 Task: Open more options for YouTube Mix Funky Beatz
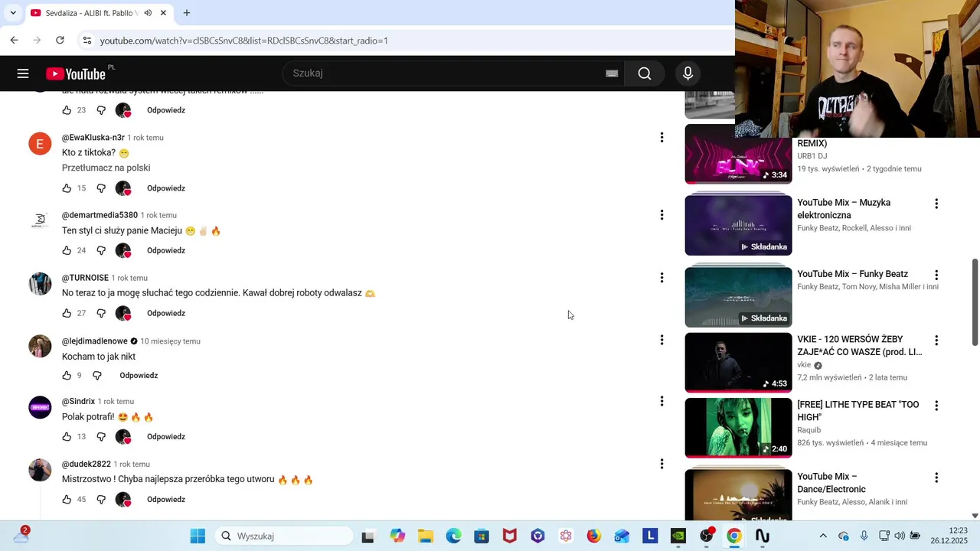936,275
